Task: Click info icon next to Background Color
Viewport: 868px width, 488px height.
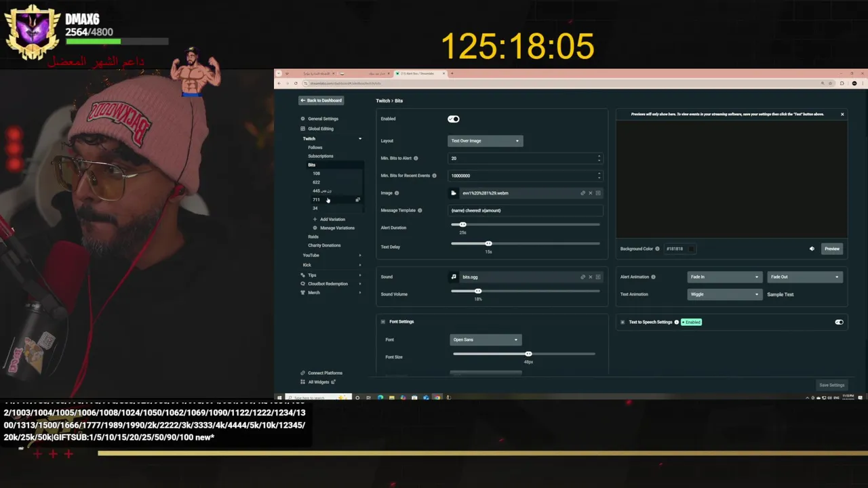Action: 657,249
